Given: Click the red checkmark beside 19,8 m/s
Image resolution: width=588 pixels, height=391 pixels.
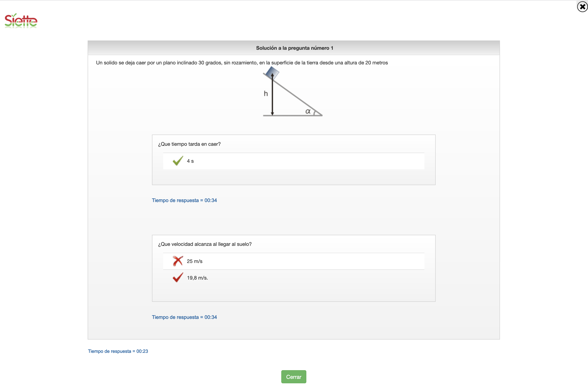Looking at the screenshot, I should click(178, 278).
